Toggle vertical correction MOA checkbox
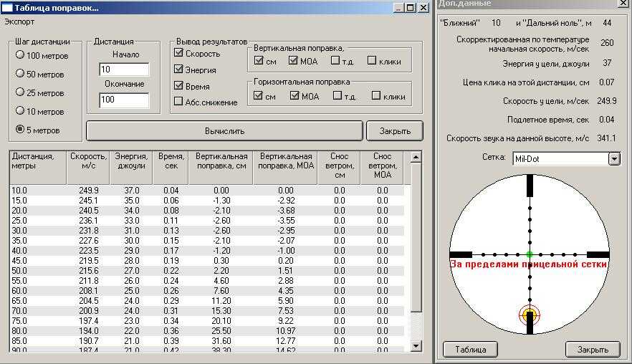 click(x=293, y=61)
